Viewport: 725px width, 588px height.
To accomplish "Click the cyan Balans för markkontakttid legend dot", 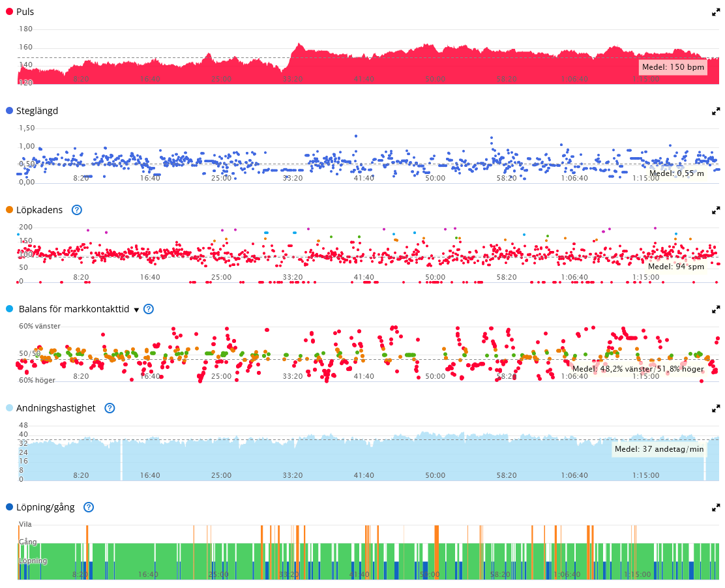I will pos(9,308).
